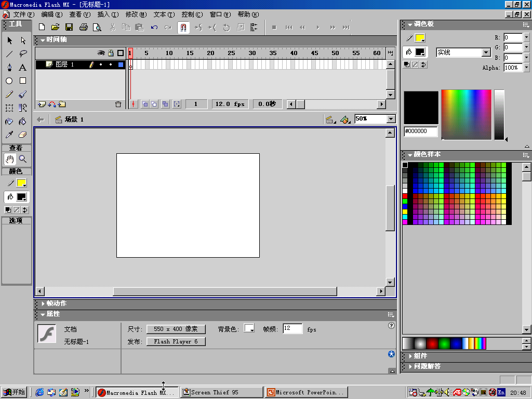Open the stage zoom 50% dropdown
Screen dimensions: 532x399
point(391,119)
